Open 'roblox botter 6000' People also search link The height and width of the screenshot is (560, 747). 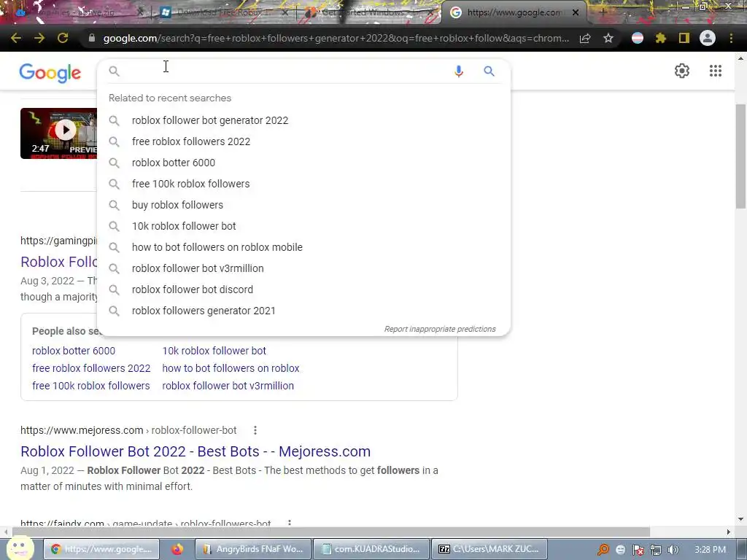(74, 351)
